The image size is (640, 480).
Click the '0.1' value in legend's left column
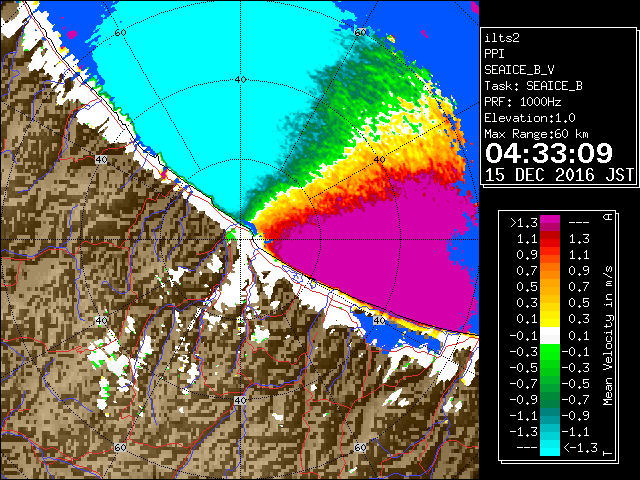[527, 319]
